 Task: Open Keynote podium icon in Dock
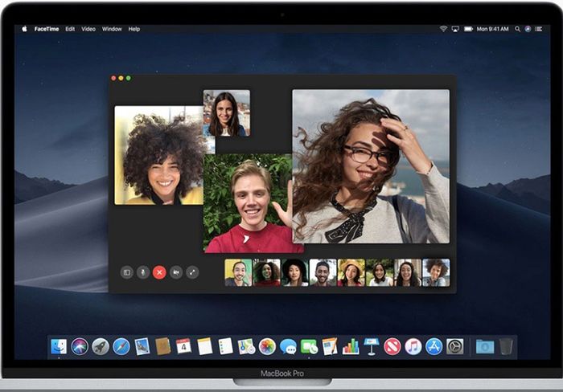[372, 347]
